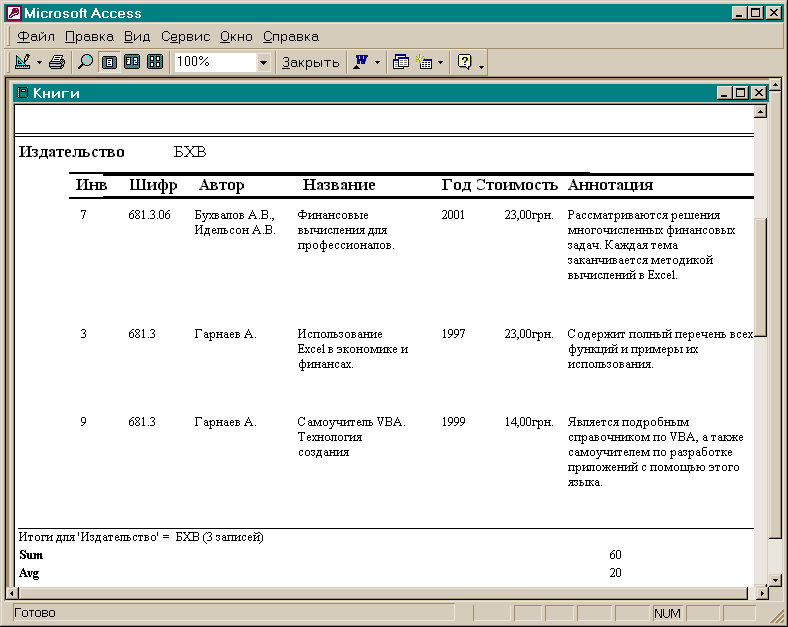Open the Вид menu
This screenshot has width=788, height=627.
click(137, 37)
